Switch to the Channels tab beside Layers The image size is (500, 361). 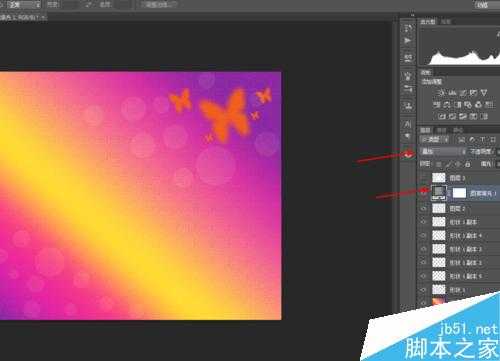[x=442, y=130]
